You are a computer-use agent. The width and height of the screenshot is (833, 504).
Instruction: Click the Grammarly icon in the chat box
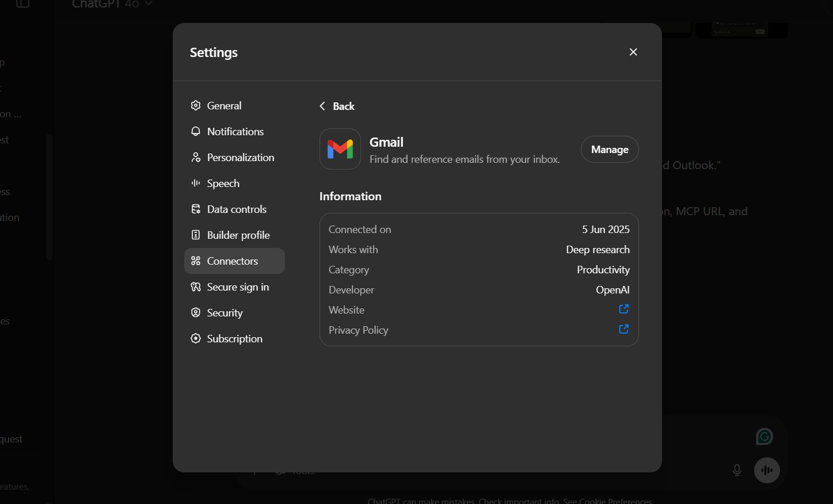tap(764, 437)
